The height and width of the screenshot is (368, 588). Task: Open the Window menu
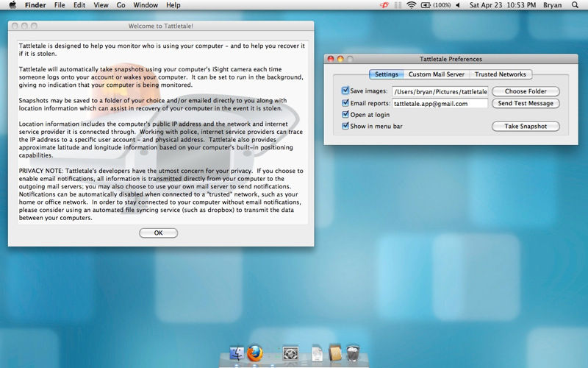click(x=146, y=5)
